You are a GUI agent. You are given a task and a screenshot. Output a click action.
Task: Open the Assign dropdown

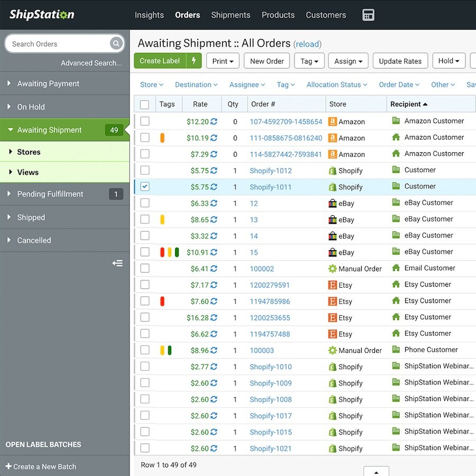tap(348, 61)
